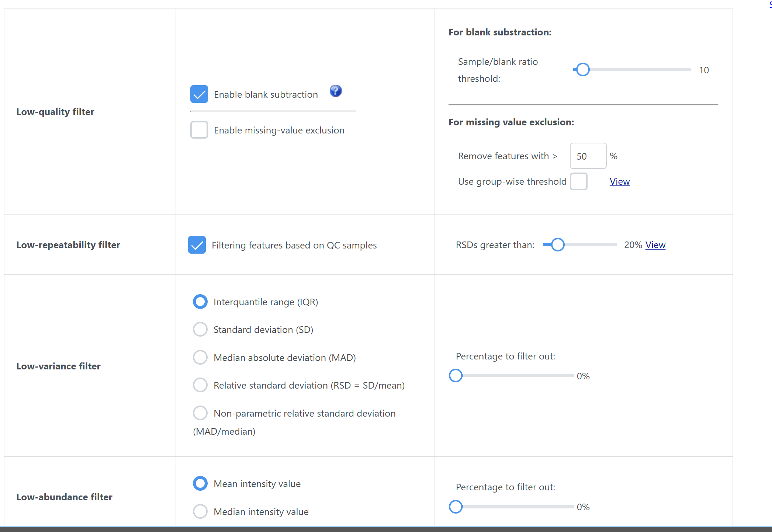The image size is (772, 532).
Task: Open the View link next to RSDs 20%
Action: point(655,245)
